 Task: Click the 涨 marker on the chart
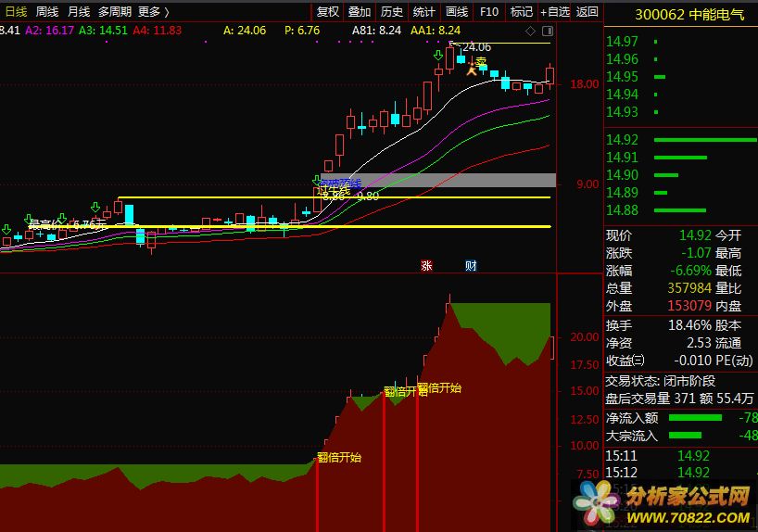pos(426,265)
